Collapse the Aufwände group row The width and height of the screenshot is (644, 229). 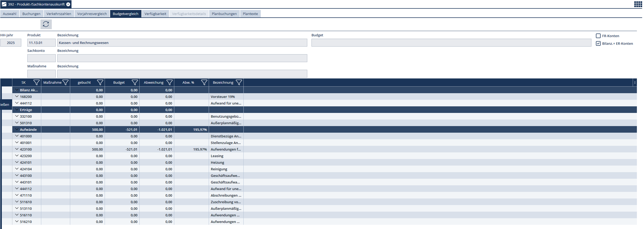point(17,129)
